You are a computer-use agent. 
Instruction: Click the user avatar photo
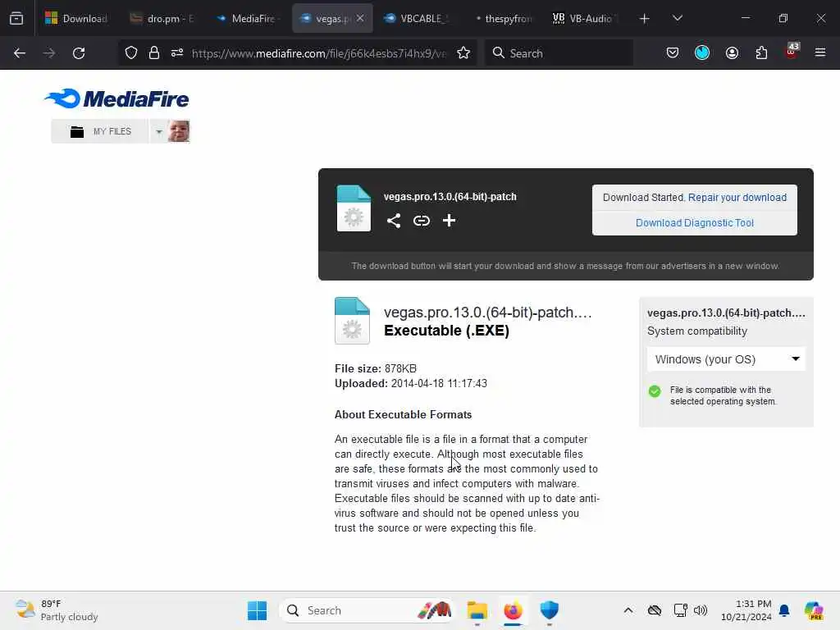pyautogui.click(x=178, y=131)
